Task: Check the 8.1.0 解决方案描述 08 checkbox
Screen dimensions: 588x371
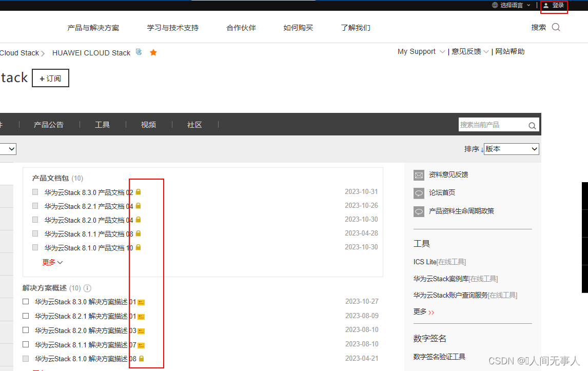Action: point(26,358)
